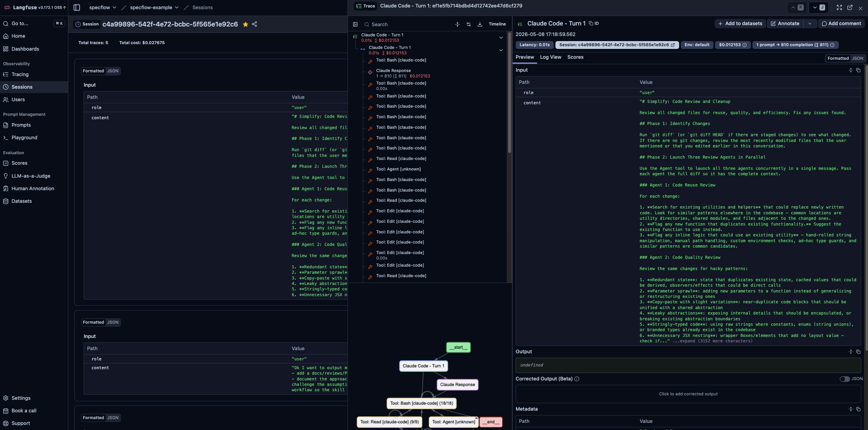Star the session with the favorite icon
Image resolution: width=868 pixels, height=430 pixels.
click(x=245, y=24)
